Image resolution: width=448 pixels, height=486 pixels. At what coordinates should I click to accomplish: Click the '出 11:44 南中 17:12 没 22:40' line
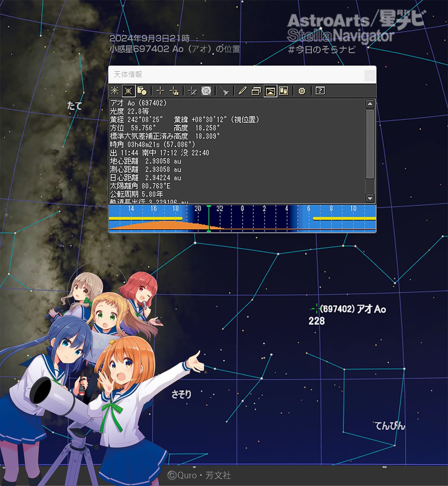click(x=160, y=153)
